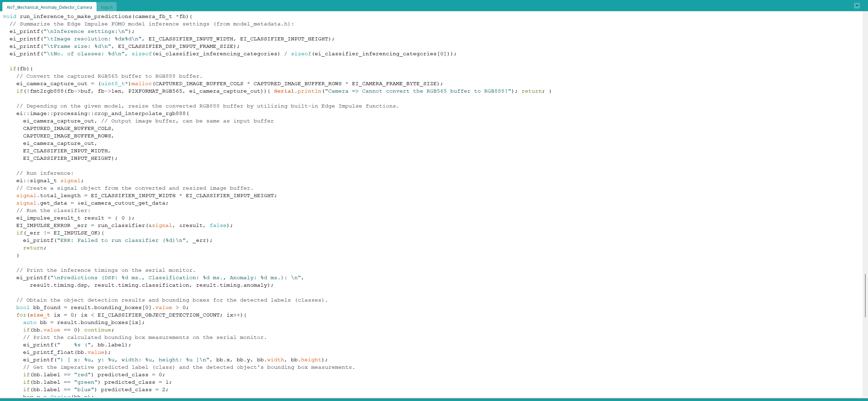Click Serial.println call text

(x=297, y=91)
